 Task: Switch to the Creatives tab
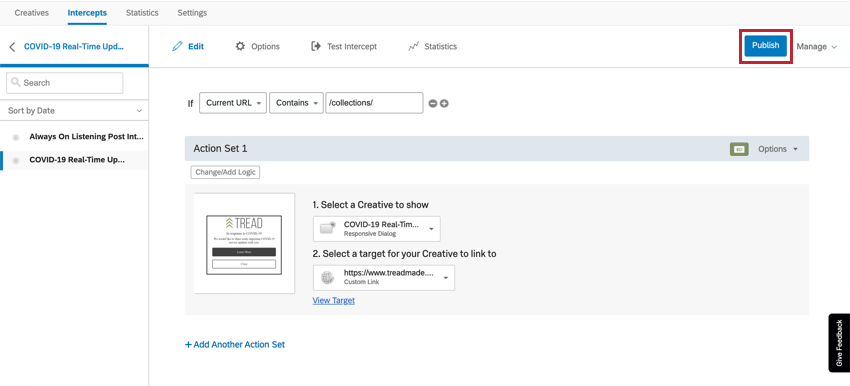(x=31, y=12)
